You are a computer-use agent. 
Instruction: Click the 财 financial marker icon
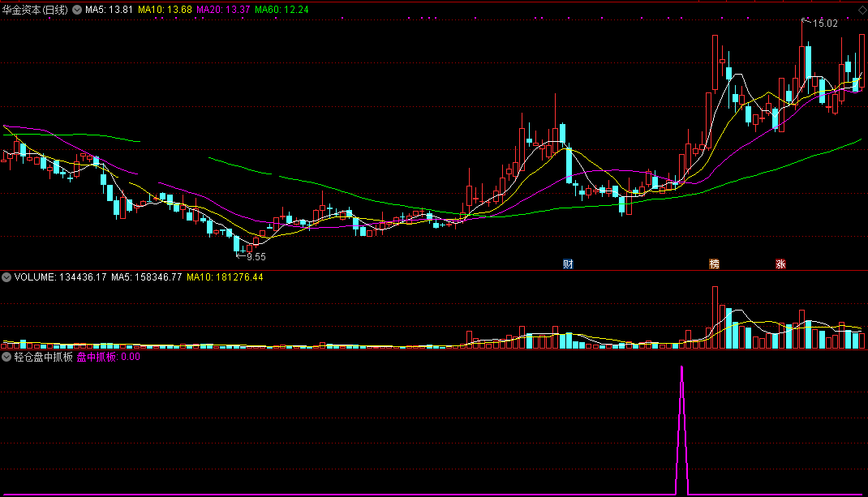click(568, 264)
